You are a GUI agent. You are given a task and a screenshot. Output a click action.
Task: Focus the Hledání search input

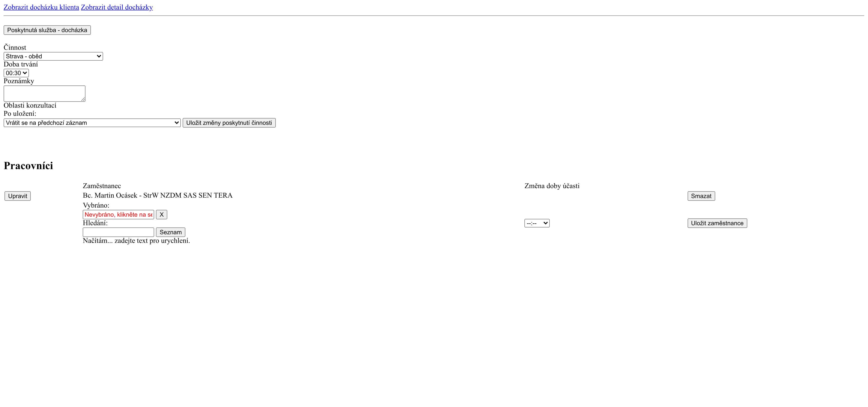(118, 232)
